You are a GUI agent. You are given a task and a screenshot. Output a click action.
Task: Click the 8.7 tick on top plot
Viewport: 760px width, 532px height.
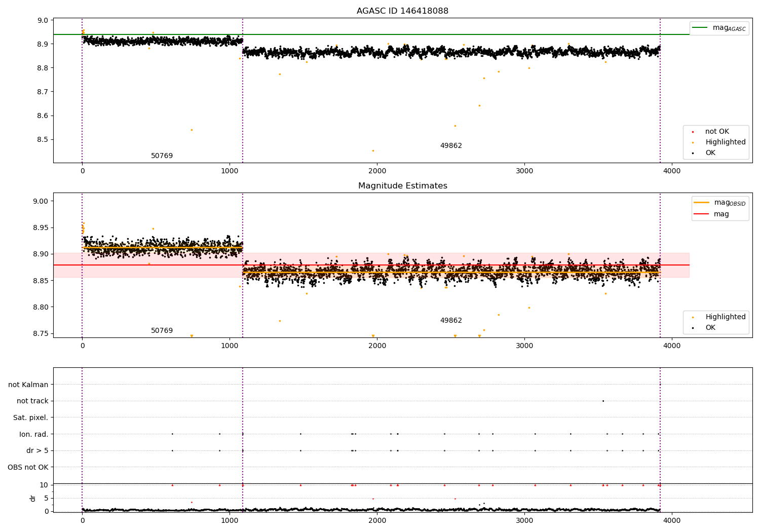43,92
